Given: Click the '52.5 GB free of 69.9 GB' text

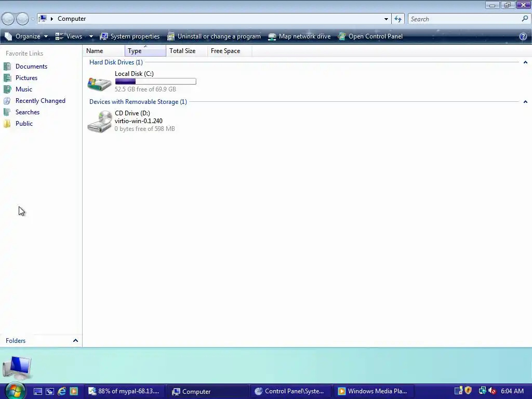Looking at the screenshot, I should (x=145, y=89).
